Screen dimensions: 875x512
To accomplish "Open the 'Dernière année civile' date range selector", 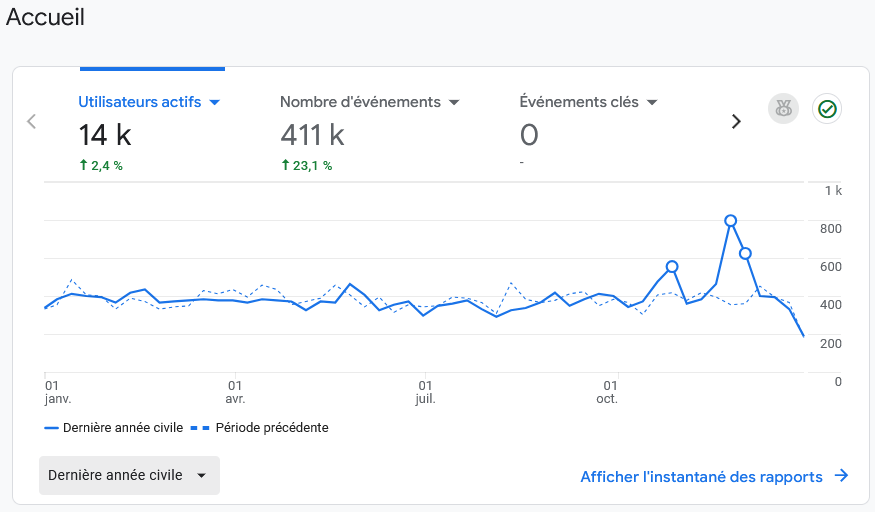I will click(x=129, y=476).
